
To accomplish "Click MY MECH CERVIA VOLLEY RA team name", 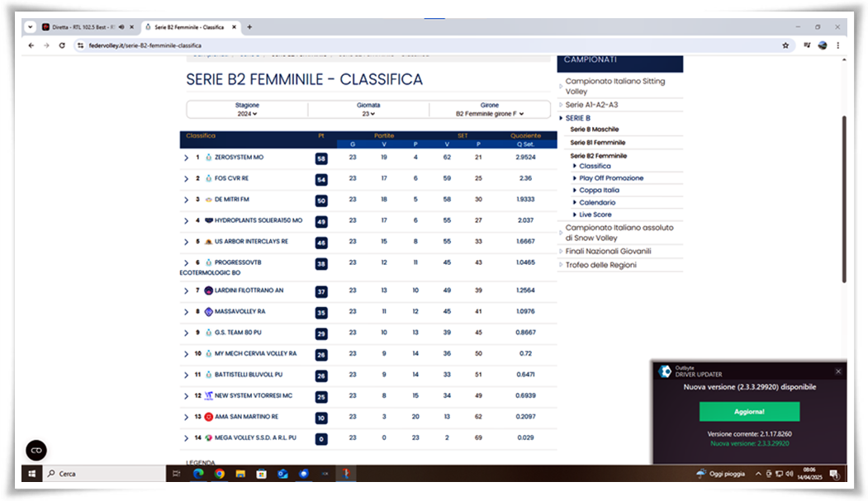I will click(256, 353).
